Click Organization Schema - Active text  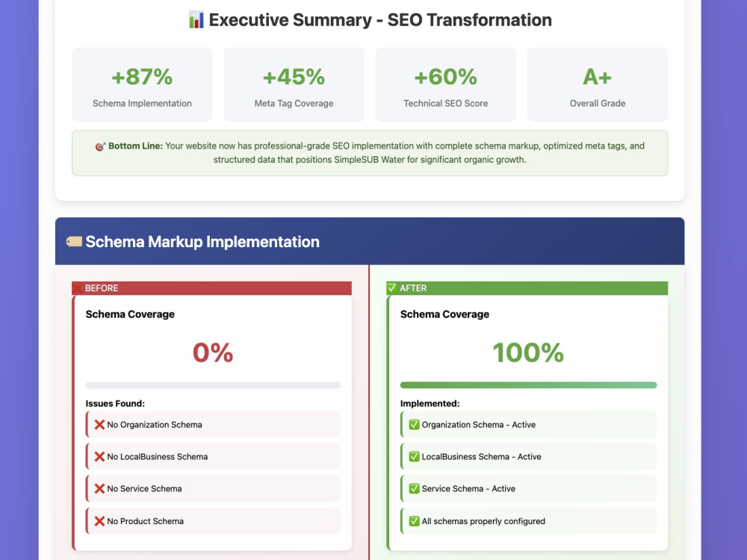478,425
